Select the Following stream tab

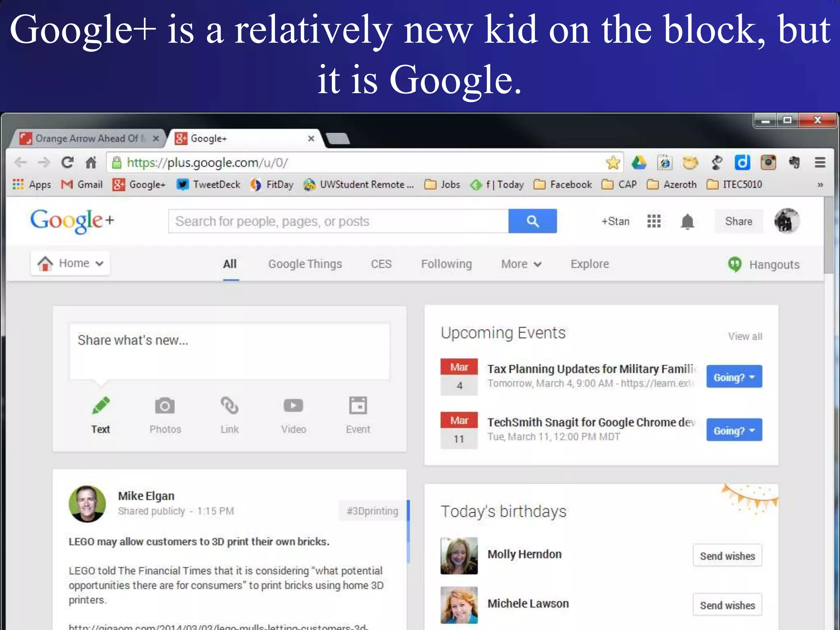pos(446,264)
